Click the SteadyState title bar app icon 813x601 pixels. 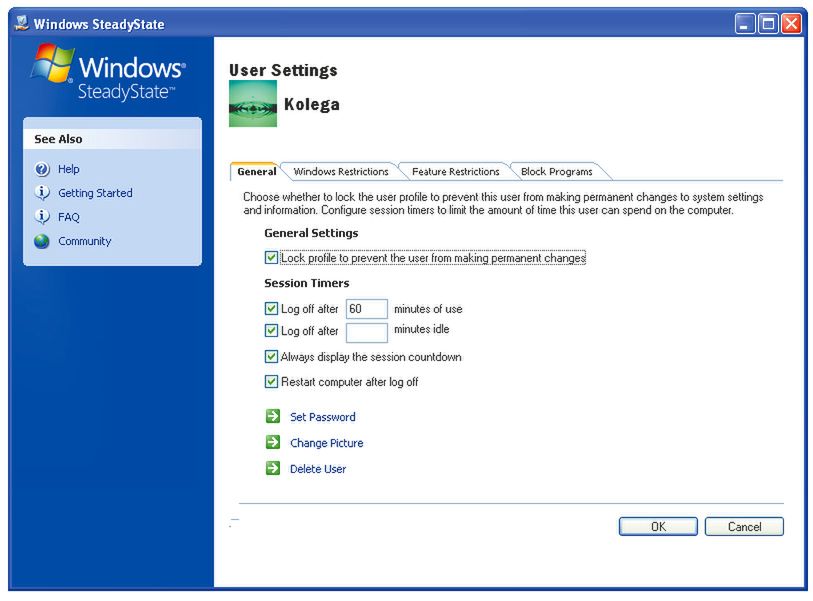click(21, 23)
